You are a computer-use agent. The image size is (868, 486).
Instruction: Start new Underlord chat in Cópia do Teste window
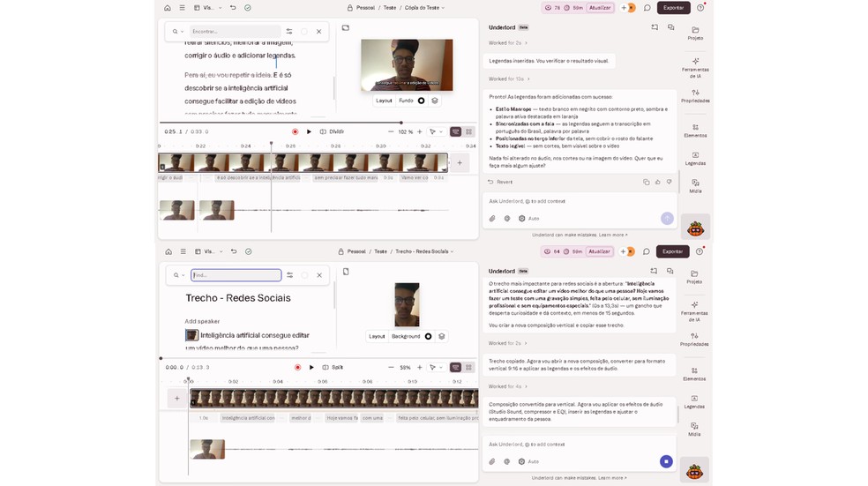click(655, 27)
